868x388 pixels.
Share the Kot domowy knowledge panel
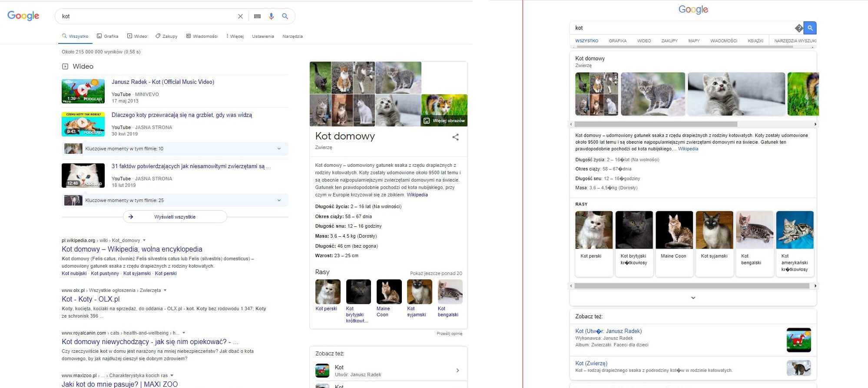click(455, 137)
